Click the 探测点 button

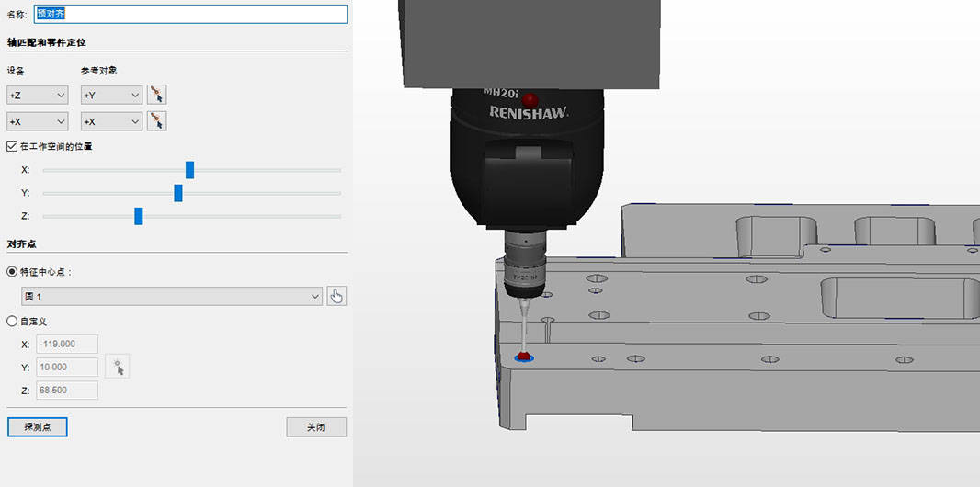pos(38,427)
